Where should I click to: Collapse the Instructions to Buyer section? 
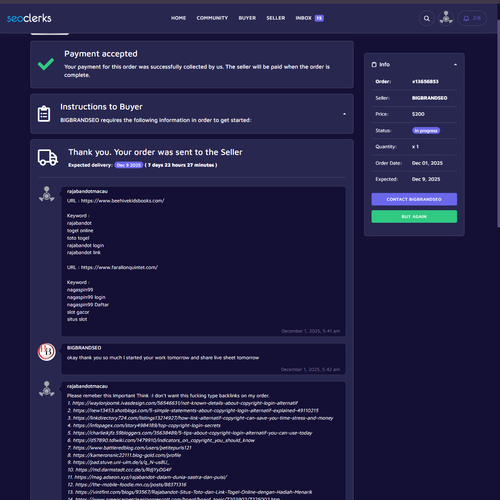coord(344,114)
